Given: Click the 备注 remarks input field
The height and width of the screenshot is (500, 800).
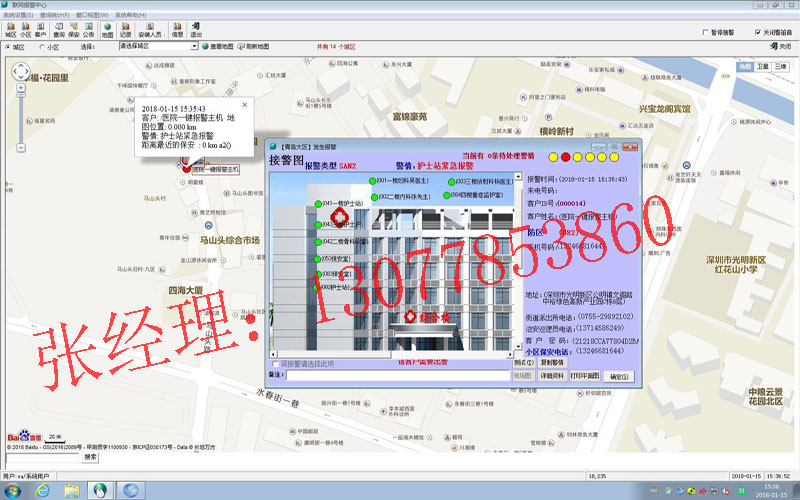Looking at the screenshot, I should [400, 376].
